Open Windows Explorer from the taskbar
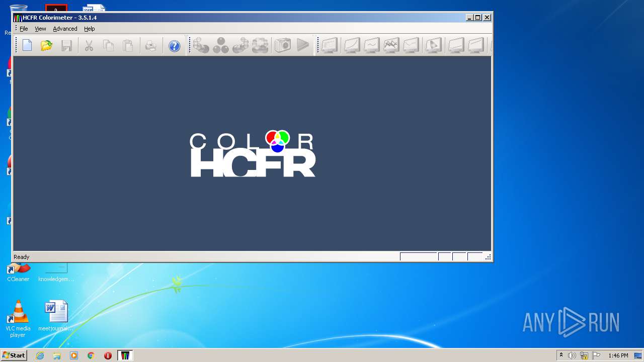Image resolution: width=644 pixels, height=362 pixels. pos(57,355)
